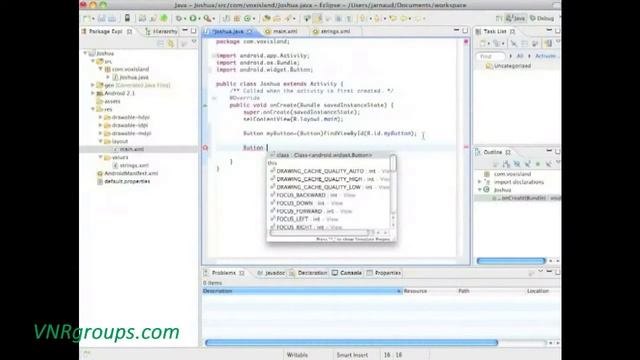Open the Properties tab
Viewport: 640px width, 360px height.
pos(384,273)
